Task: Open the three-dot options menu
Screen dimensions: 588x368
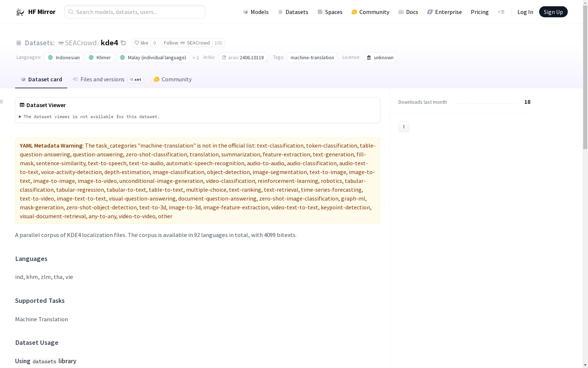Action: (x=404, y=127)
